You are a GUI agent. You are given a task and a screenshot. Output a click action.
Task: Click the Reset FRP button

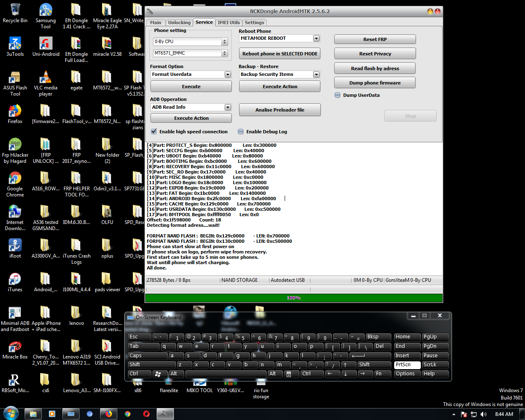[375, 39]
